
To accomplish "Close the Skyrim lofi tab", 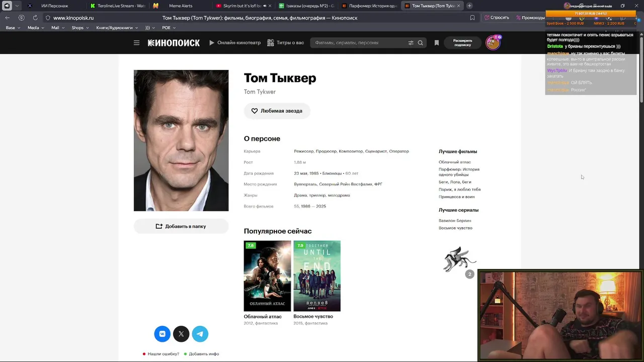I will [x=270, y=6].
